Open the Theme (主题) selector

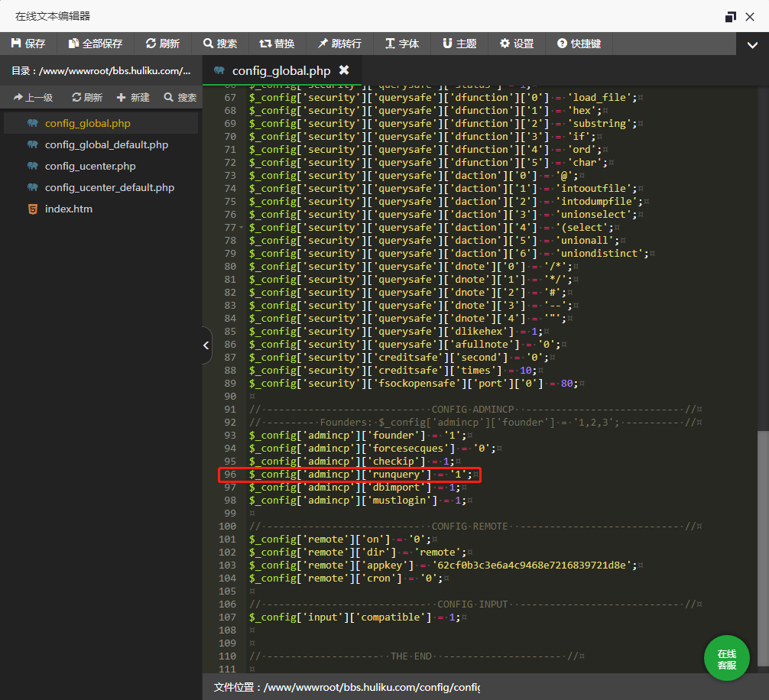pyautogui.click(x=459, y=44)
